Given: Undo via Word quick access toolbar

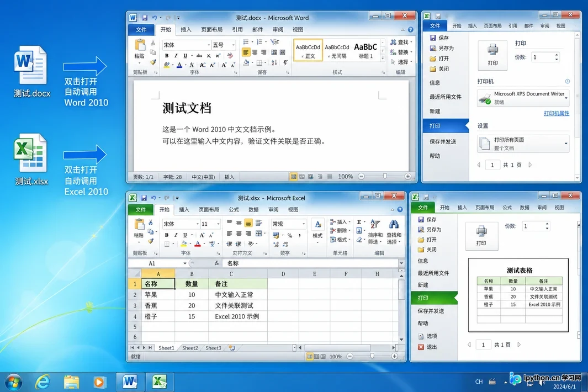Looking at the screenshot, I should [x=154, y=18].
